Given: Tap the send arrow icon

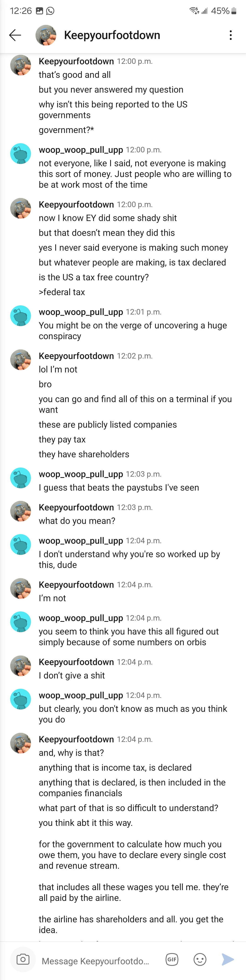Looking at the screenshot, I should (228, 959).
